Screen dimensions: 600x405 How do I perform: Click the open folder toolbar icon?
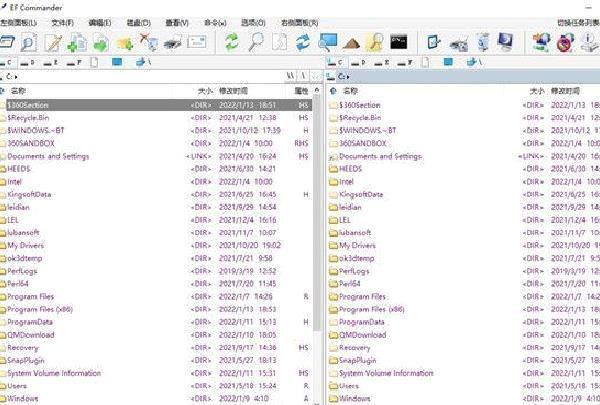tap(7, 42)
